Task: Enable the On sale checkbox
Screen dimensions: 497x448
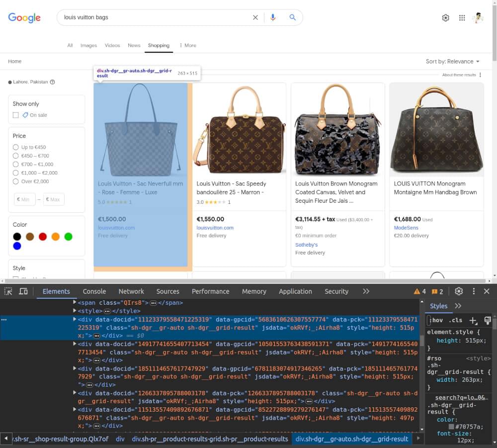Action: point(15,114)
